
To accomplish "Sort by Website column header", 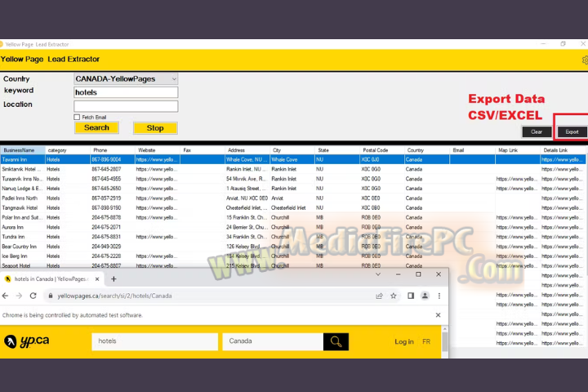I will pyautogui.click(x=158, y=150).
